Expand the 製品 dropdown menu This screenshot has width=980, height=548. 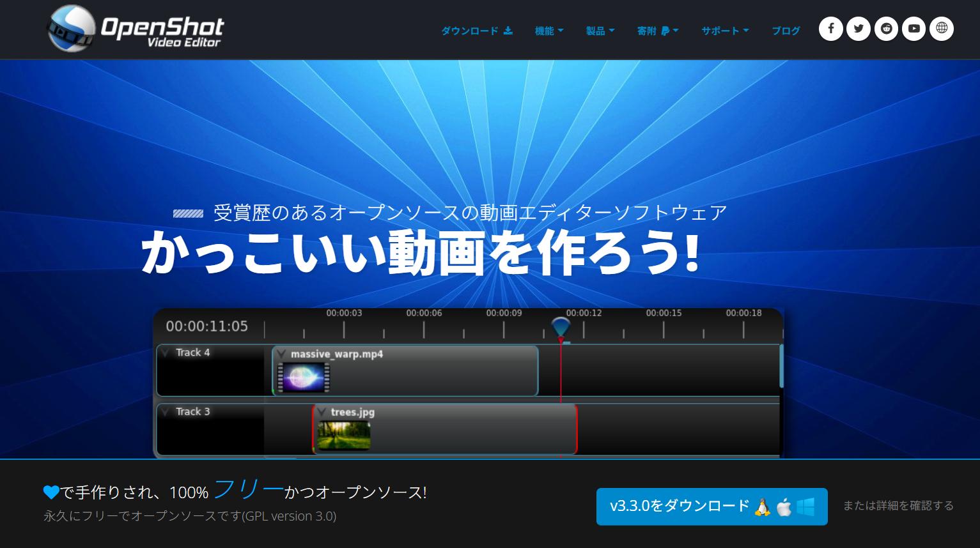click(x=600, y=31)
